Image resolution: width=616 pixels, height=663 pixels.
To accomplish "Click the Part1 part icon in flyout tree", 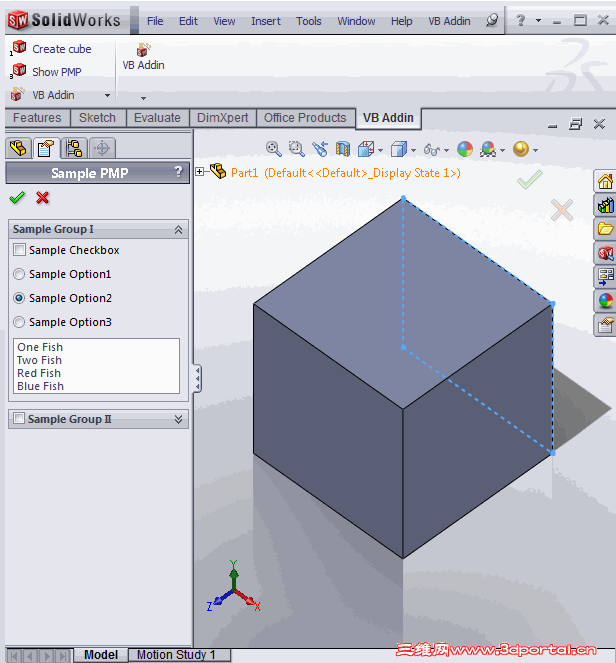I will click(x=218, y=171).
